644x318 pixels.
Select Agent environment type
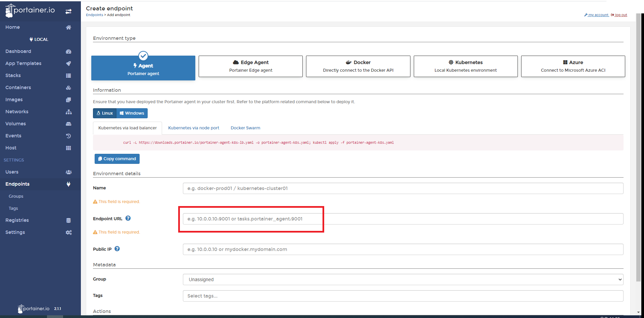143,68
